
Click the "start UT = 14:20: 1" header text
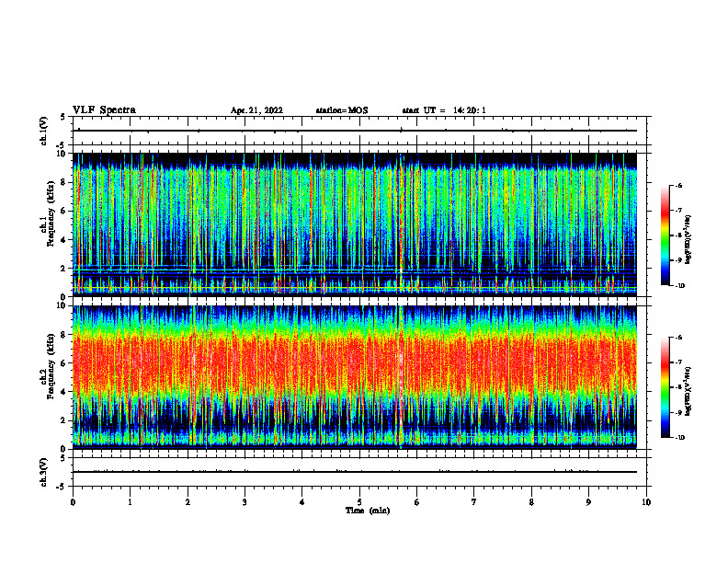click(444, 110)
